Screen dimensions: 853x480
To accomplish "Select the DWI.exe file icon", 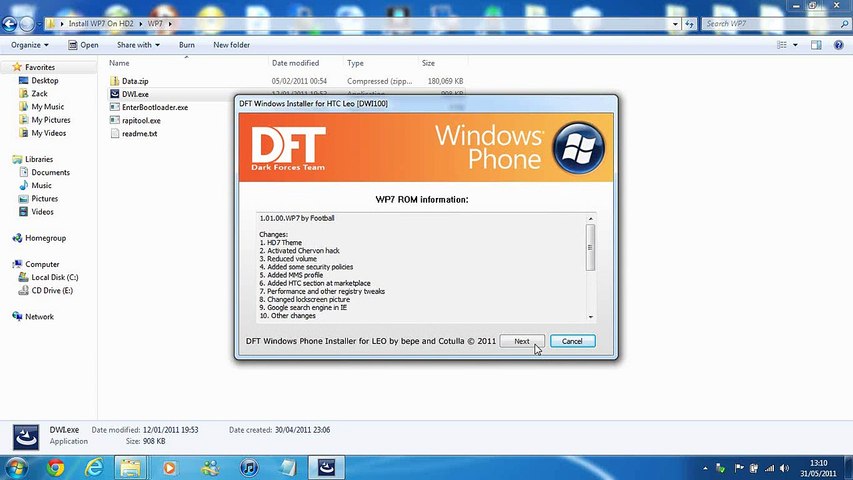I will pos(114,94).
